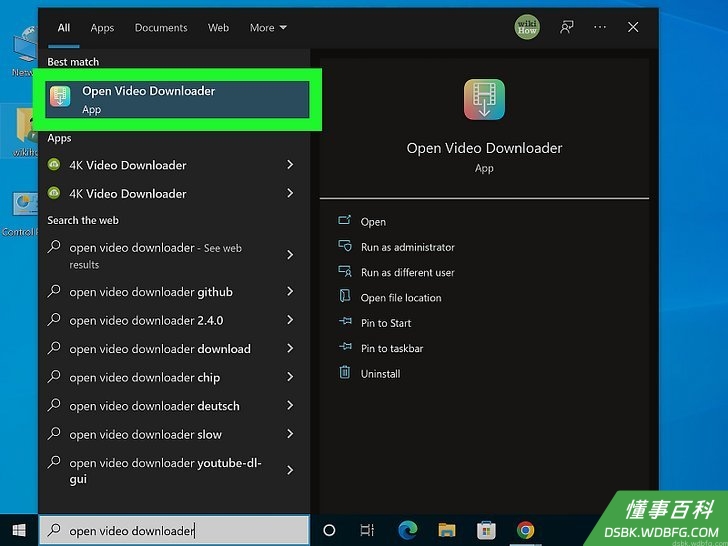Expand the second 4K Video Downloader result arrow

point(290,193)
